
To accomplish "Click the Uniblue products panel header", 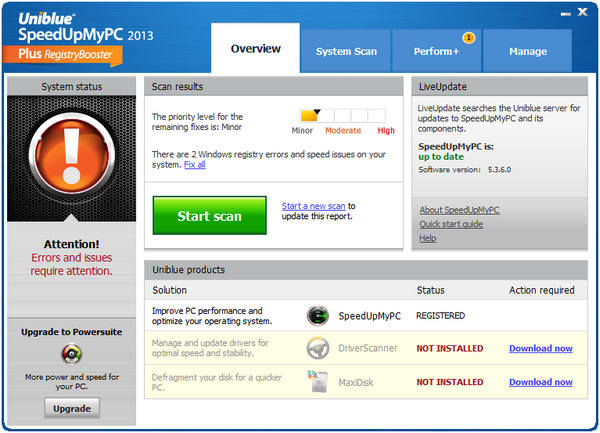I will (366, 270).
